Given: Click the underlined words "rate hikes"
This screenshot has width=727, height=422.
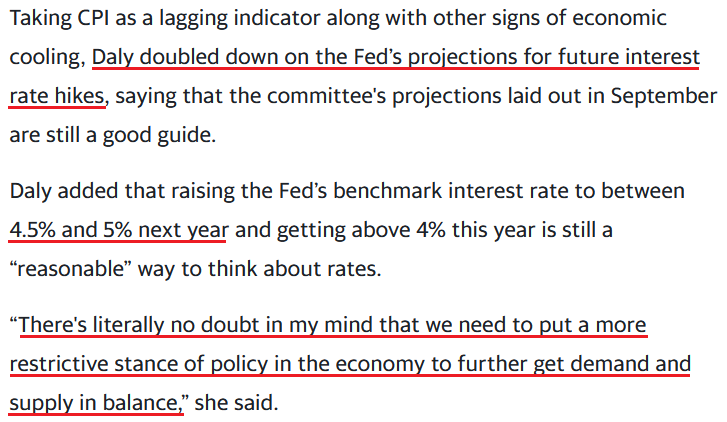Looking at the screenshot, I should pos(57,96).
